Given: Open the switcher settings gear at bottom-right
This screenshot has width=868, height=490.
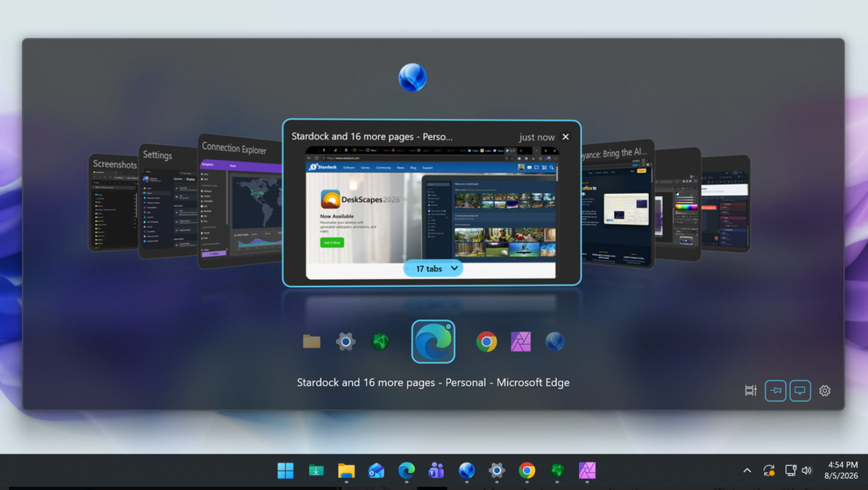Looking at the screenshot, I should coord(825,390).
